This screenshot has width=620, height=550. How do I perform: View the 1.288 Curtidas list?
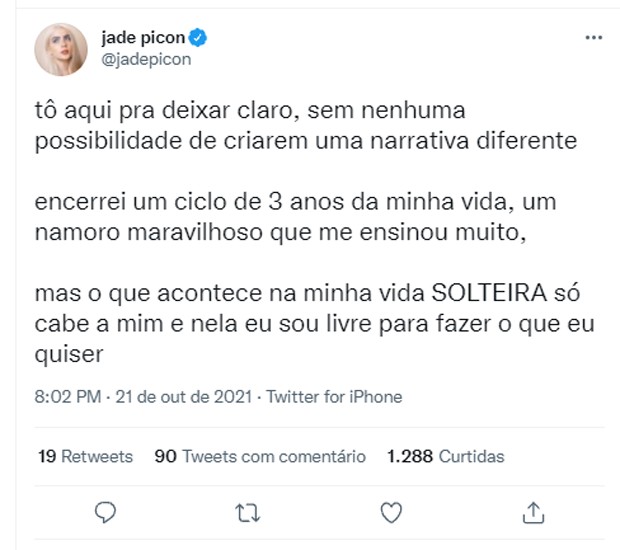445,456
